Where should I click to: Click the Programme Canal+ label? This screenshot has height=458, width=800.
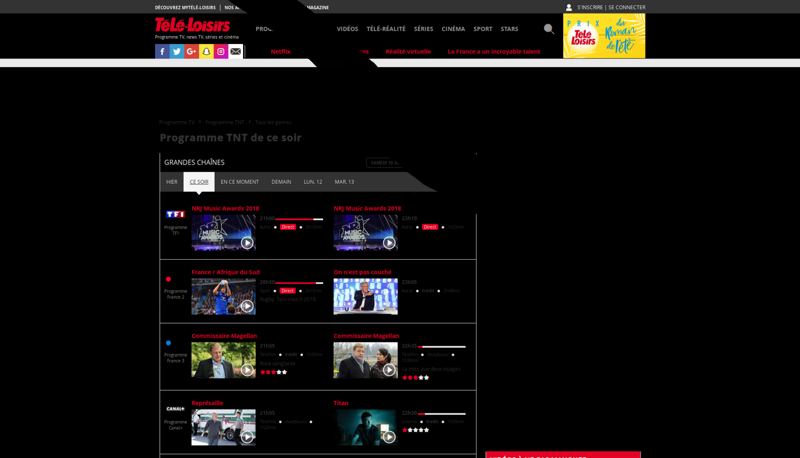[x=176, y=425]
